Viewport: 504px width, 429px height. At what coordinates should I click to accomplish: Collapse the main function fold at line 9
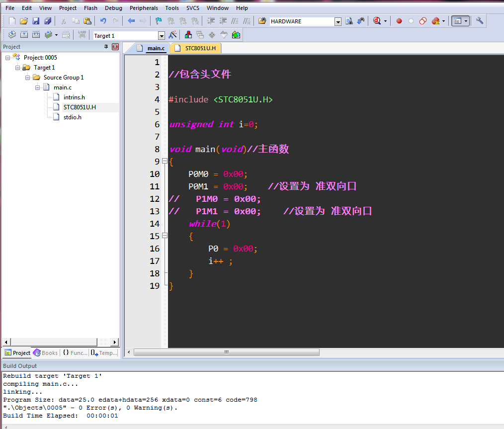tap(165, 161)
